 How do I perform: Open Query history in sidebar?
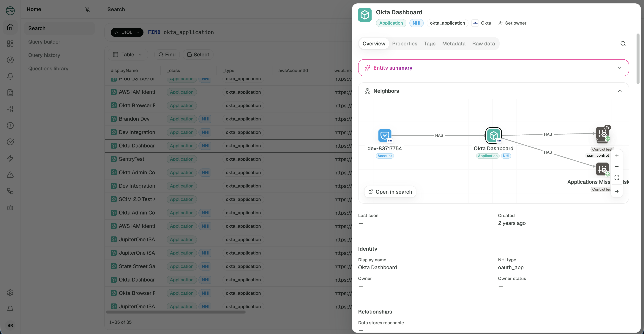pyautogui.click(x=44, y=55)
